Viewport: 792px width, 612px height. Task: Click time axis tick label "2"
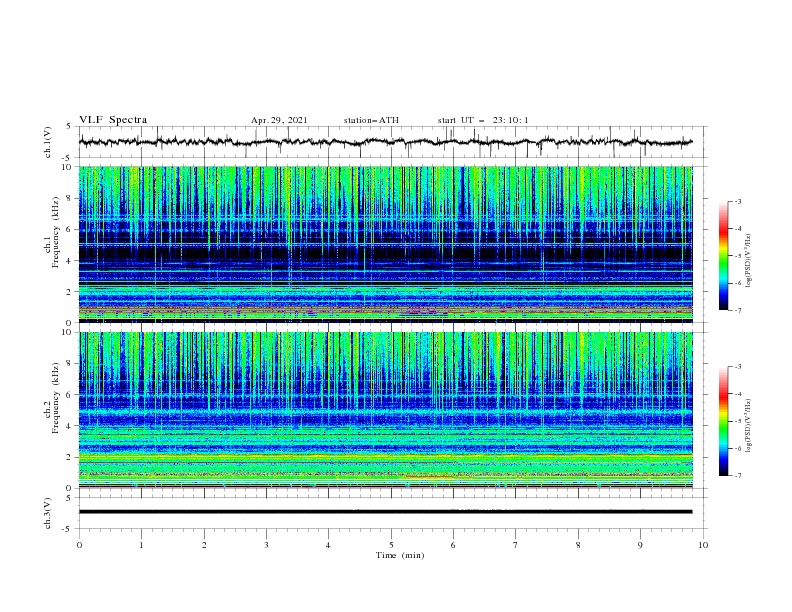point(204,545)
